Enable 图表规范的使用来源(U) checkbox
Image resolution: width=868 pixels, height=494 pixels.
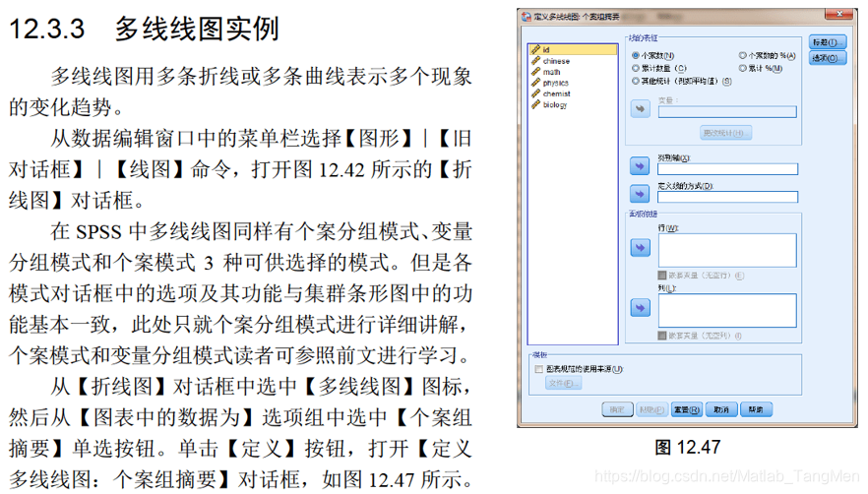[538, 369]
